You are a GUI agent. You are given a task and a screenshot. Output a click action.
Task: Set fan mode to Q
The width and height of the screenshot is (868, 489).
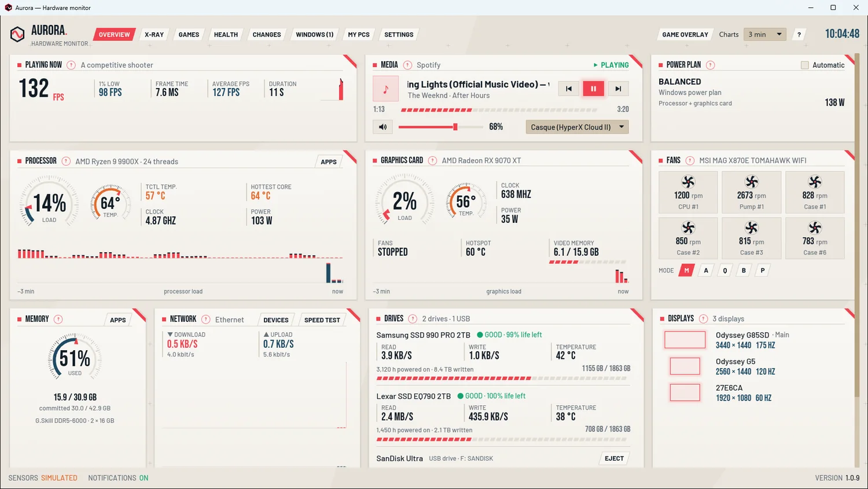coord(724,270)
